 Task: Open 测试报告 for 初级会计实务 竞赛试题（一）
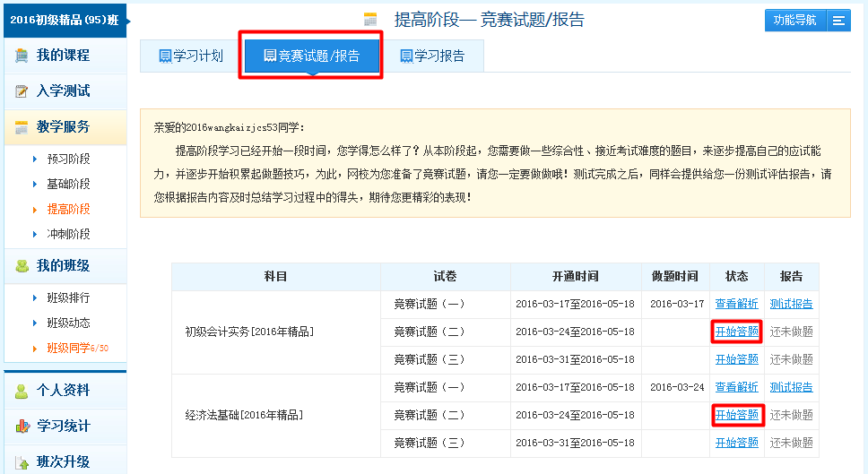791,304
